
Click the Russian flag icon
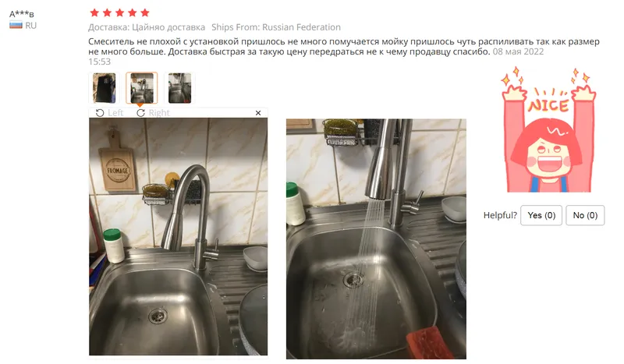[x=16, y=26]
